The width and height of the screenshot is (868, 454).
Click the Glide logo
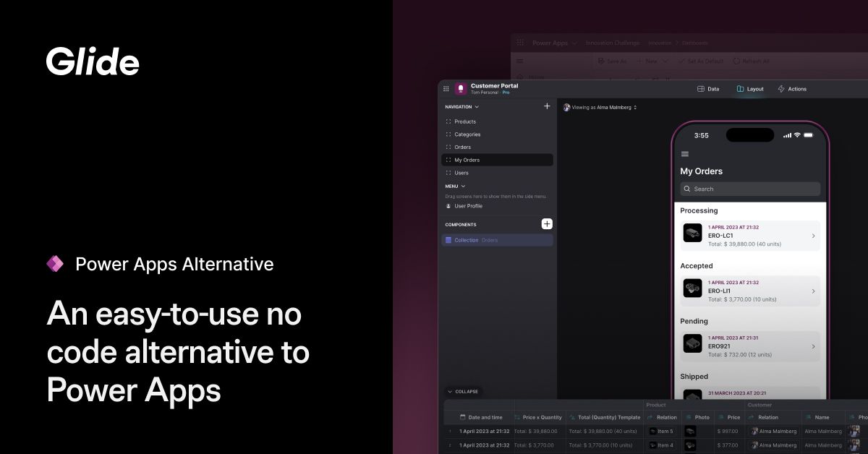(x=93, y=61)
